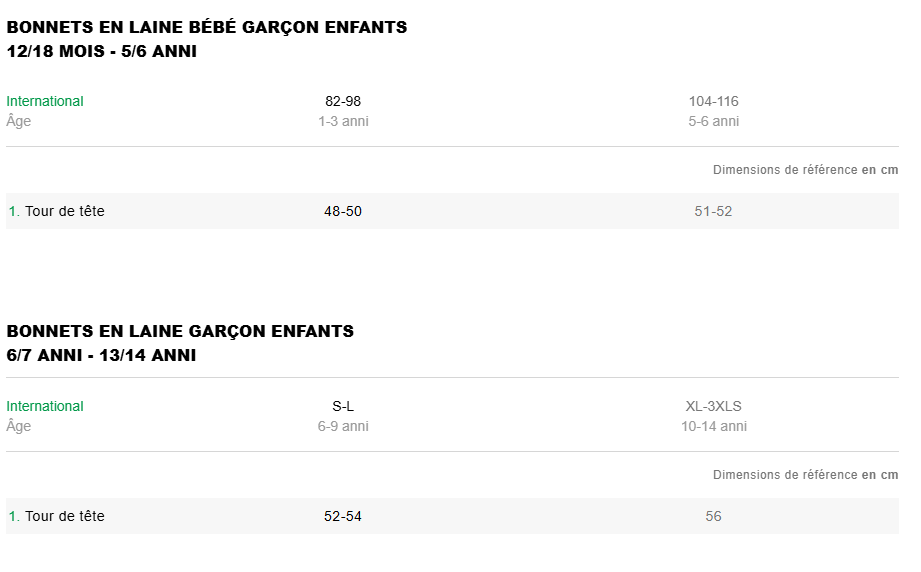
Task: Select the 56 head circumference value
Action: (x=713, y=516)
